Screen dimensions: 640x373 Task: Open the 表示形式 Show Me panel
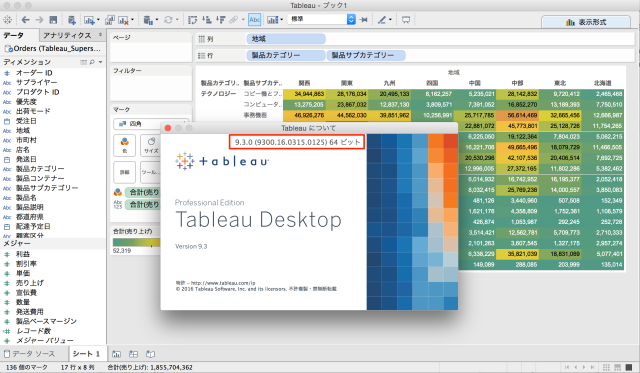click(586, 22)
